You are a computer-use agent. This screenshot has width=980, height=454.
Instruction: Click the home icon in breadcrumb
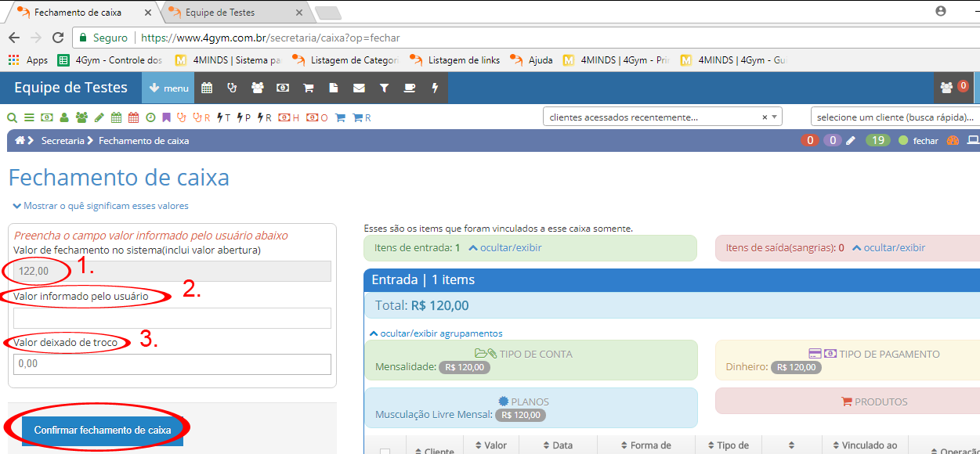pyautogui.click(x=20, y=141)
